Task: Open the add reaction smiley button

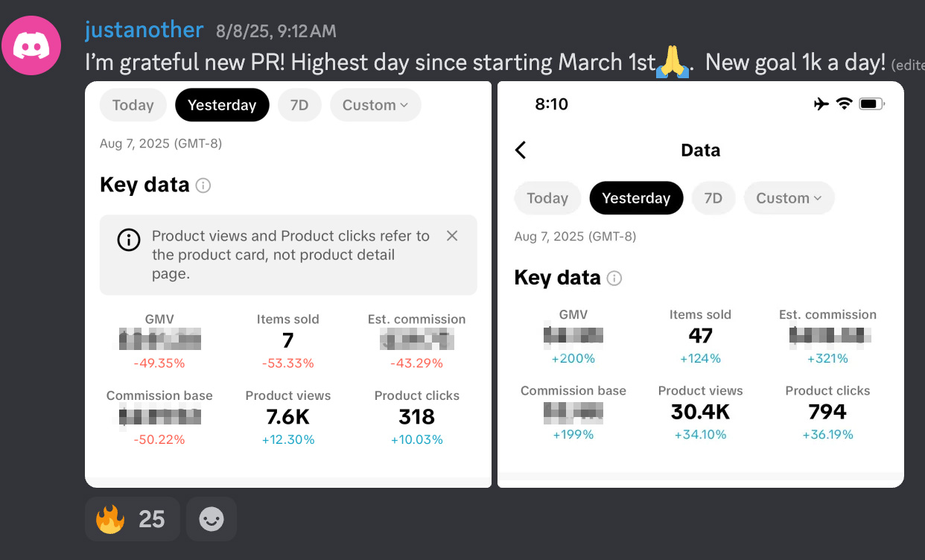Action: click(212, 518)
